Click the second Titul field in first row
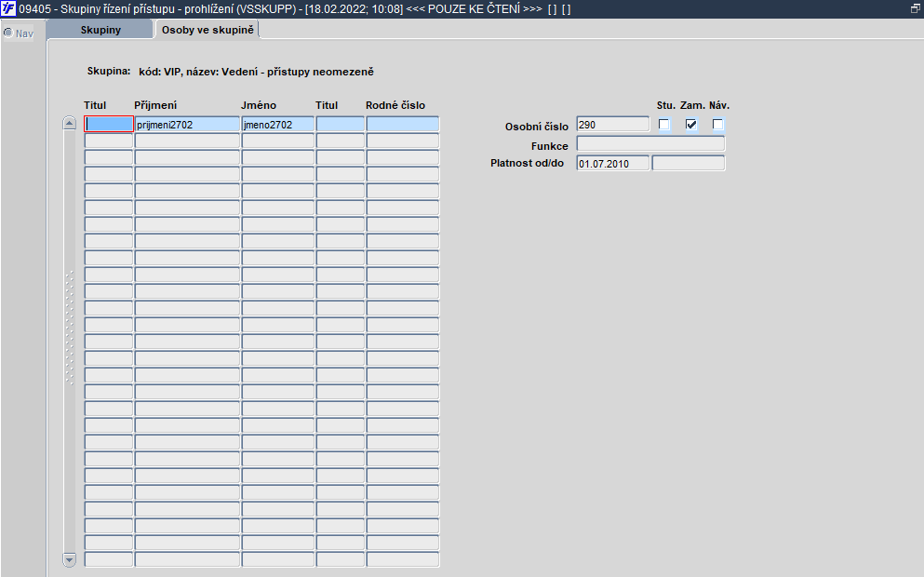The image size is (924, 577). [x=341, y=124]
